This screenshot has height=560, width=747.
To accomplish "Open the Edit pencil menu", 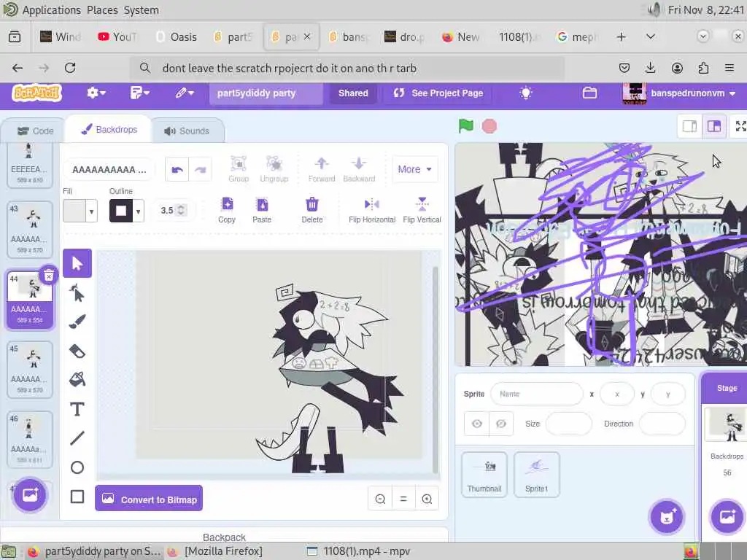I will click(x=185, y=93).
